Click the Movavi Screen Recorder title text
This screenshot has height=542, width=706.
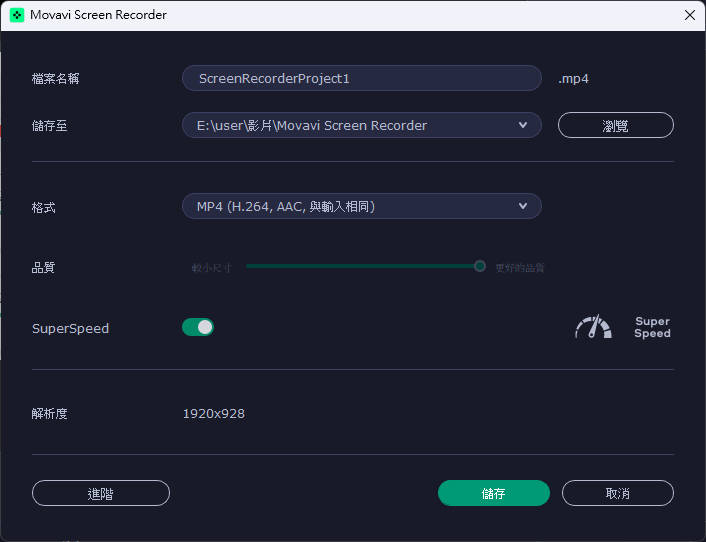point(98,15)
